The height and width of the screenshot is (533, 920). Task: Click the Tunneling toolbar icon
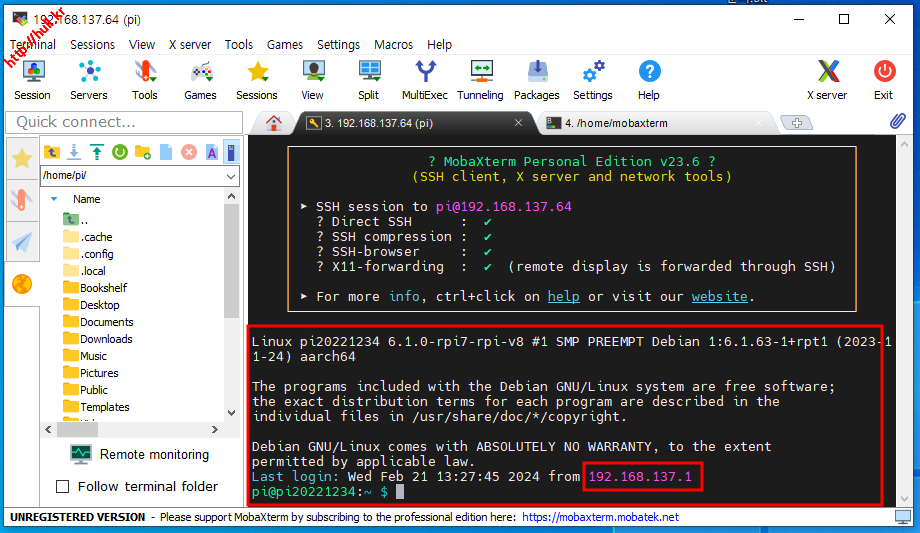[x=480, y=79]
